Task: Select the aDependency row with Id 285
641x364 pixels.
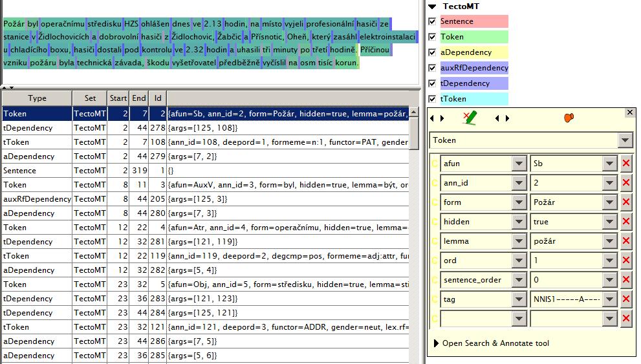Action: tap(205, 356)
